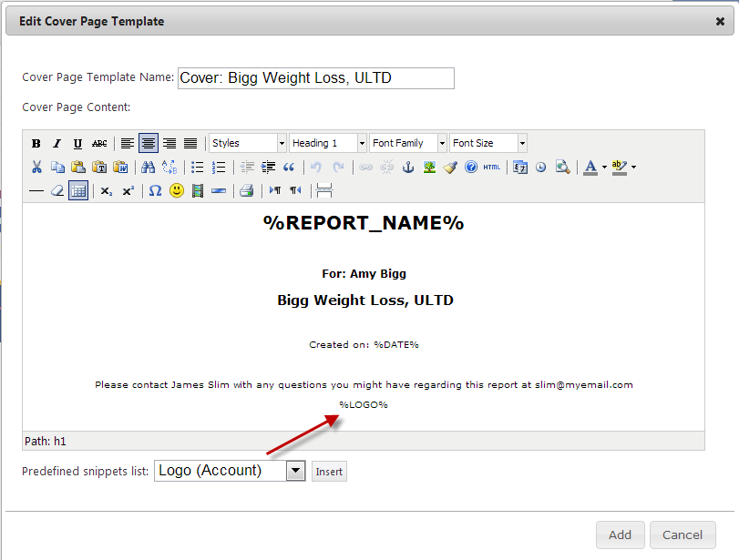Toggle bold formatting in the editor
Viewport: 739px width, 560px height.
point(36,144)
